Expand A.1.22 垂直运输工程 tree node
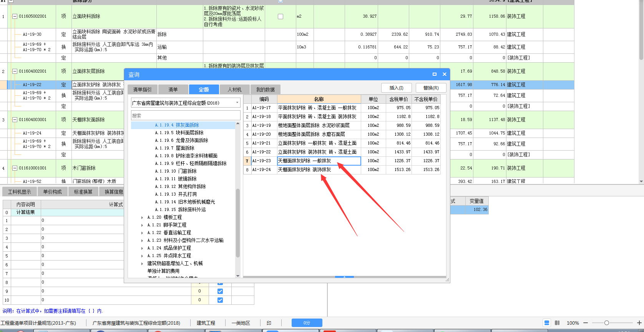This screenshot has width=644, height=332. tap(143, 232)
